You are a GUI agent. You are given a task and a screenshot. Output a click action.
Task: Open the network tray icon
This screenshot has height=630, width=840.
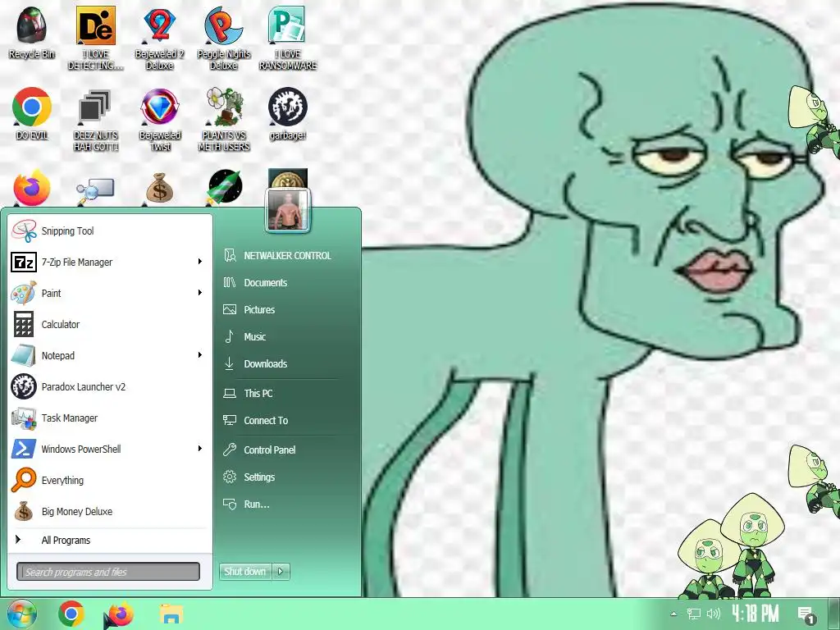point(694,614)
